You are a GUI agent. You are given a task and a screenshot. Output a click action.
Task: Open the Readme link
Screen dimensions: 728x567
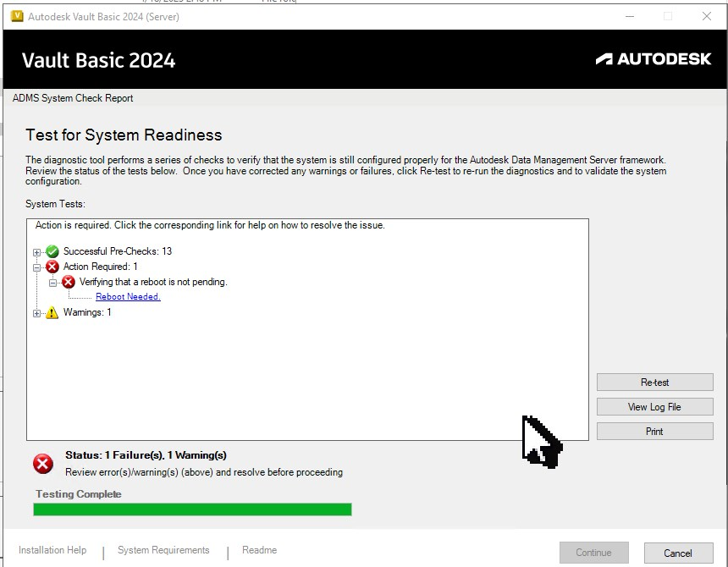tap(260, 550)
